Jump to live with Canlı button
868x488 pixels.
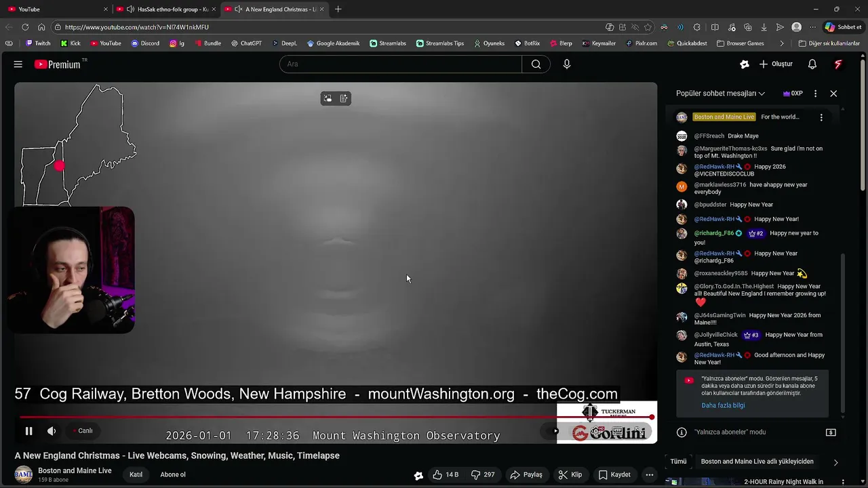(83, 431)
